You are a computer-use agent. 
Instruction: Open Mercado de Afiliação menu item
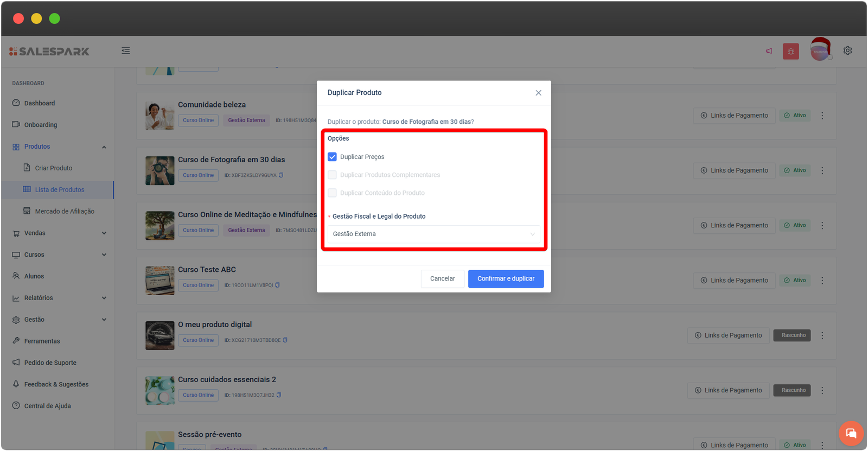coord(64,211)
